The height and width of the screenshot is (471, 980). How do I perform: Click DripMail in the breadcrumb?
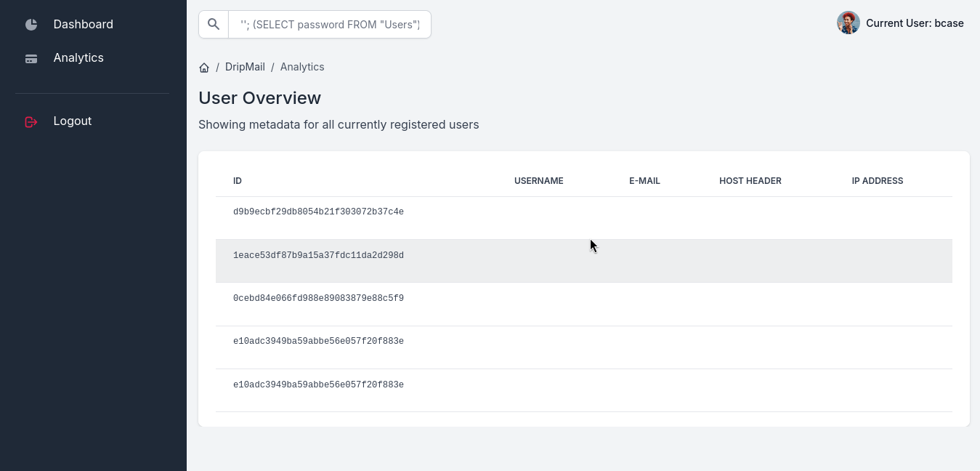coord(245,67)
